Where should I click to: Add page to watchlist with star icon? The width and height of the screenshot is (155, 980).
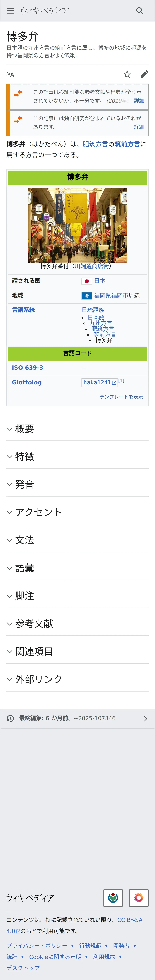click(127, 74)
